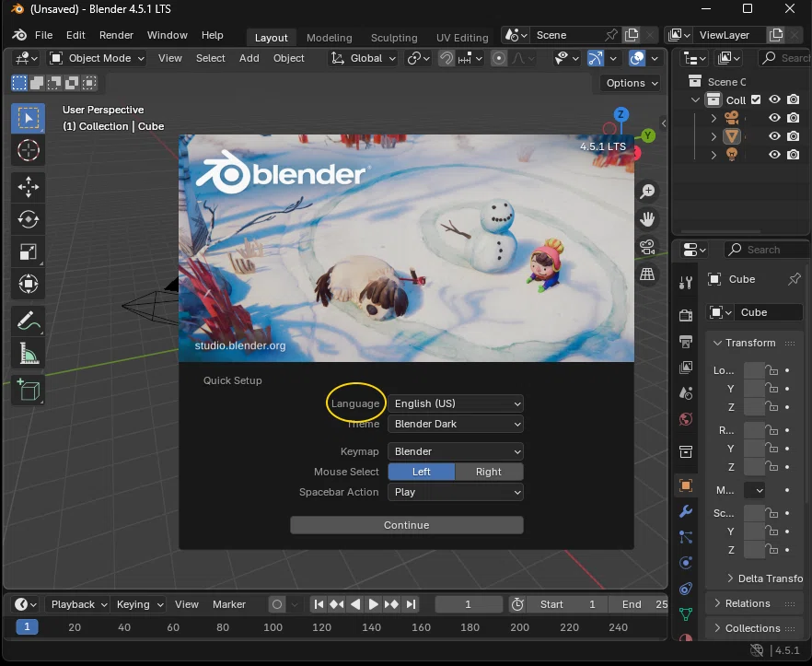Open the Theme dropdown Blender Dark
The width and height of the screenshot is (812, 666).
456,424
